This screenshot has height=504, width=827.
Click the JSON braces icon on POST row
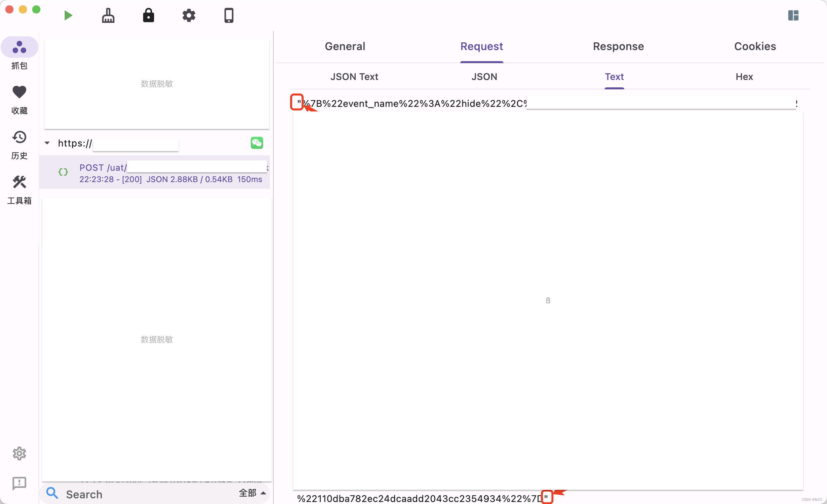coord(63,172)
